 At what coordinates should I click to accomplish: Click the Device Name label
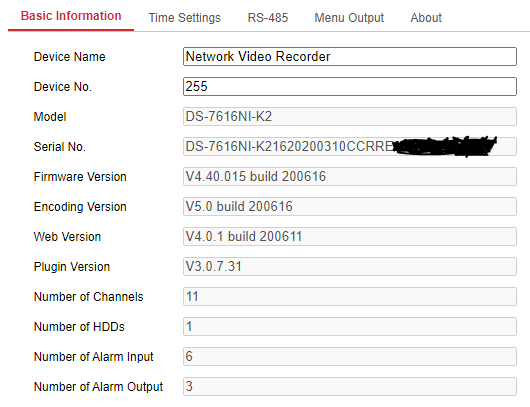point(70,57)
